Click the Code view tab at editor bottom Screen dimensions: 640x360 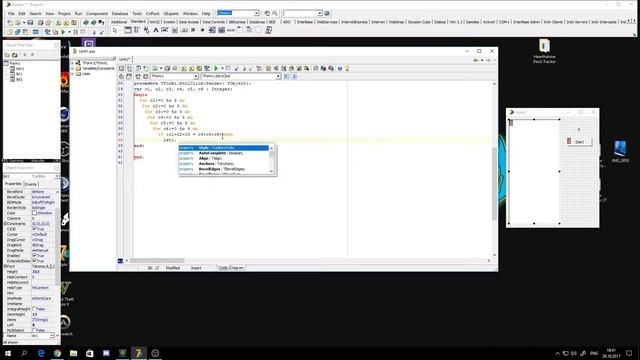pyautogui.click(x=223, y=268)
